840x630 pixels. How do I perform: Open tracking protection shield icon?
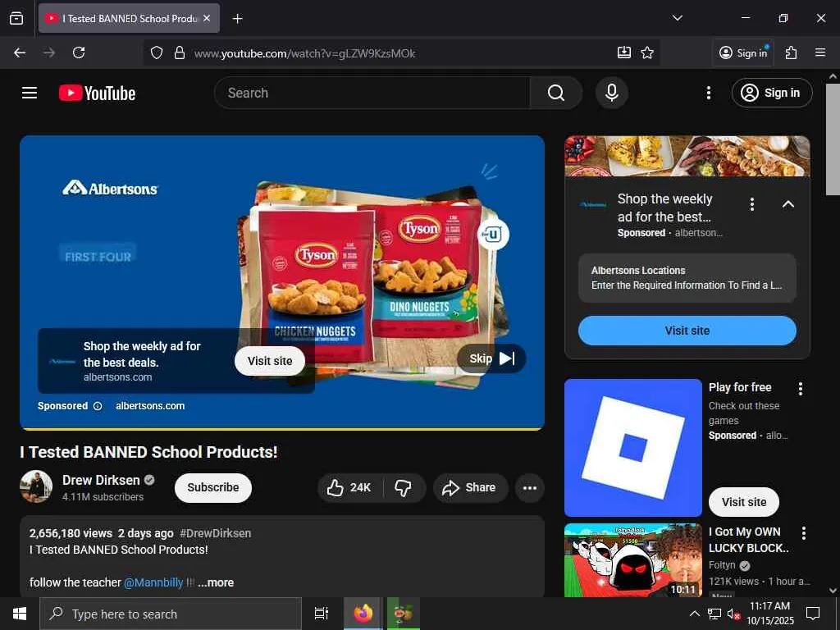point(157,52)
